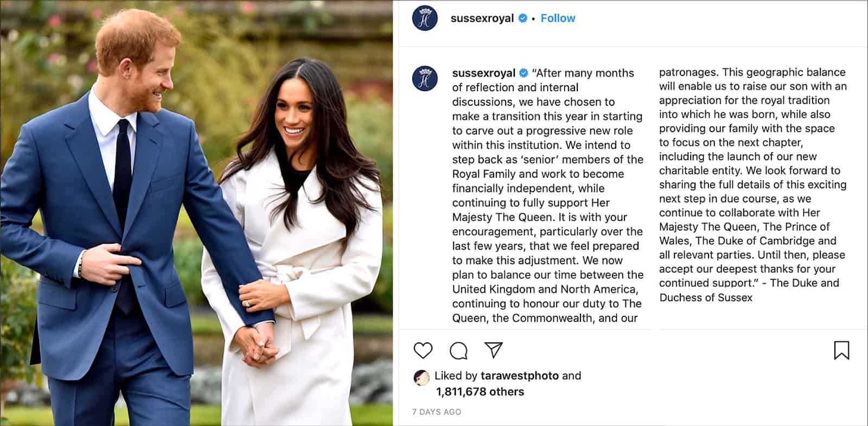
Task: Click the sussexroyal avatar beside the caption
Action: pyautogui.click(x=425, y=78)
